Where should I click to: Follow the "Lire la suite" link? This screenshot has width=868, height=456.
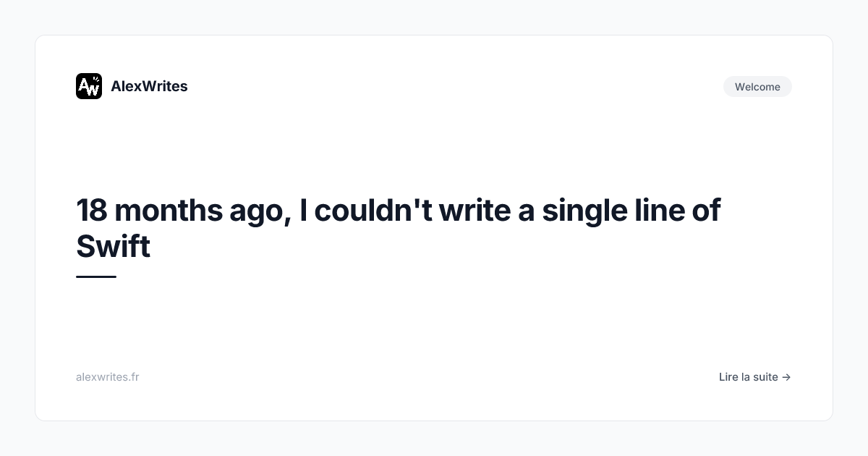[754, 377]
